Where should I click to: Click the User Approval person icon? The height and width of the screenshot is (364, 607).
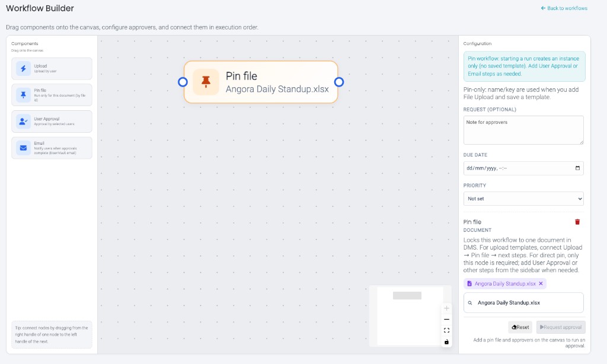[x=23, y=121]
